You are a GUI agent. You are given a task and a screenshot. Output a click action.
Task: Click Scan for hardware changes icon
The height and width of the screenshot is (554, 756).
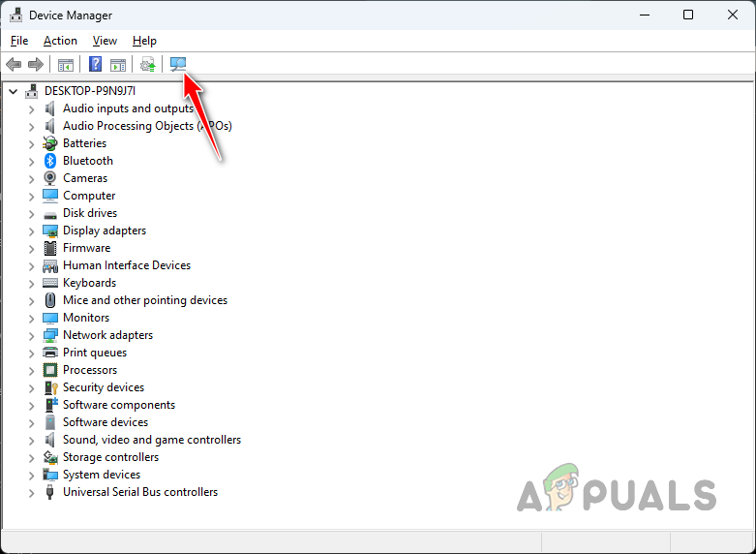178,64
